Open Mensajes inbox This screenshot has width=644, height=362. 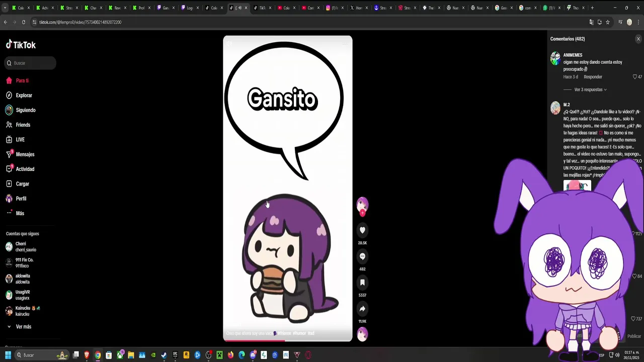[25, 154]
